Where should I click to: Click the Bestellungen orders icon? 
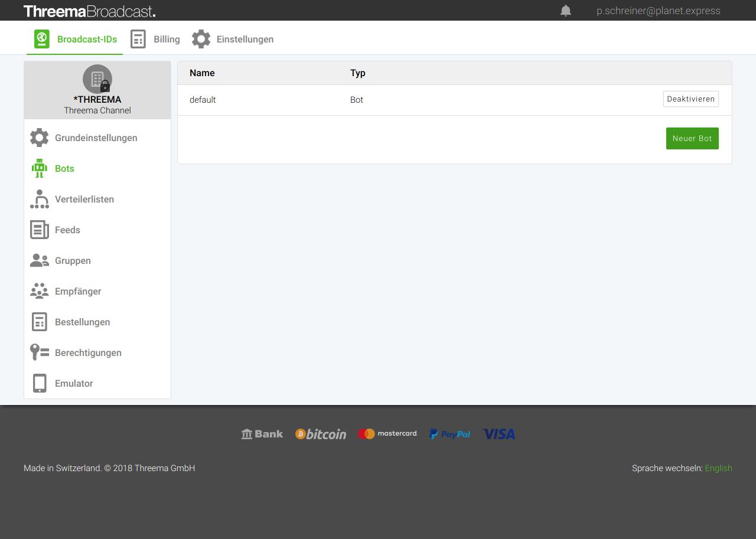pos(40,322)
